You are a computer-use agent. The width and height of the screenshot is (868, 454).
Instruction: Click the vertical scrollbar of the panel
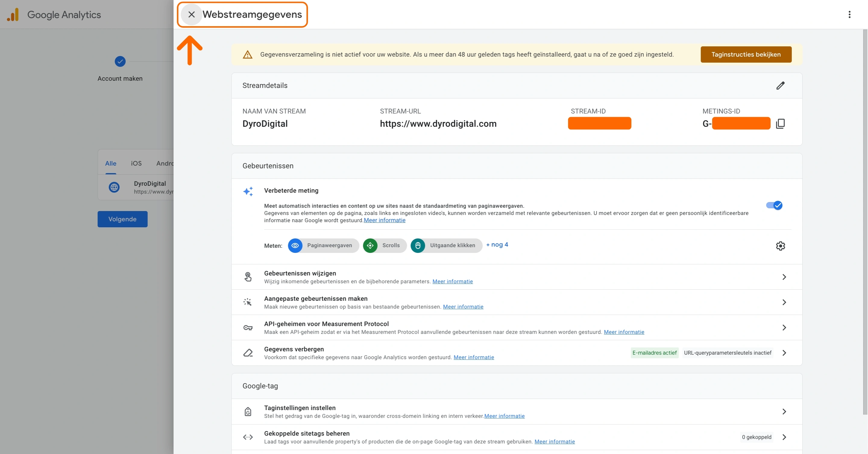click(x=865, y=222)
